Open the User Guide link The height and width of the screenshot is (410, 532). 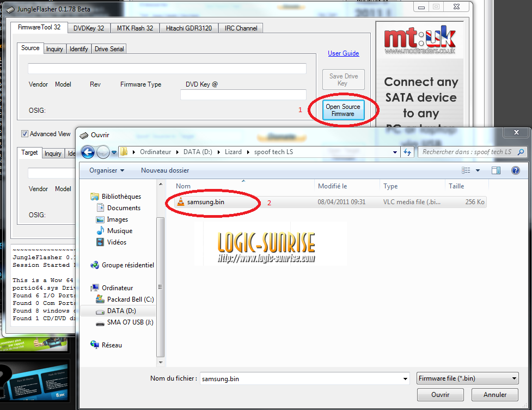click(343, 53)
